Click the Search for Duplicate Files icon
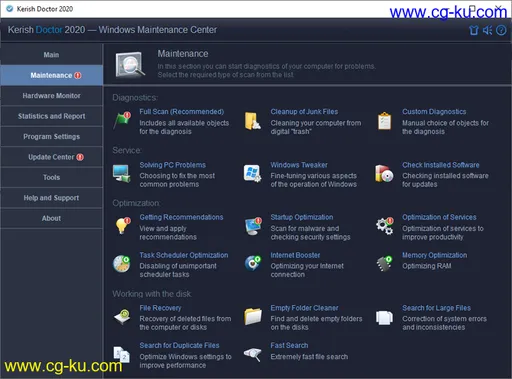 point(121,354)
